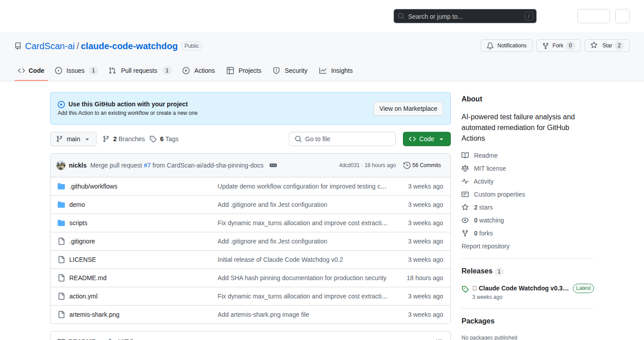Click the README.md file icon

(x=61, y=278)
